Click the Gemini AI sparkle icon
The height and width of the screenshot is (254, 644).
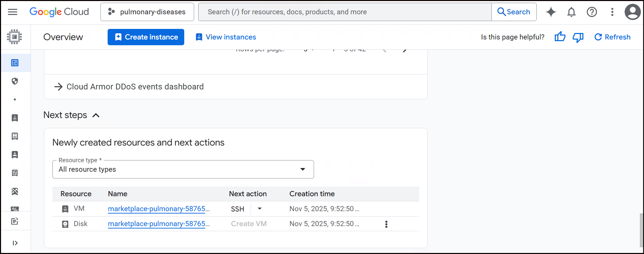(x=551, y=12)
